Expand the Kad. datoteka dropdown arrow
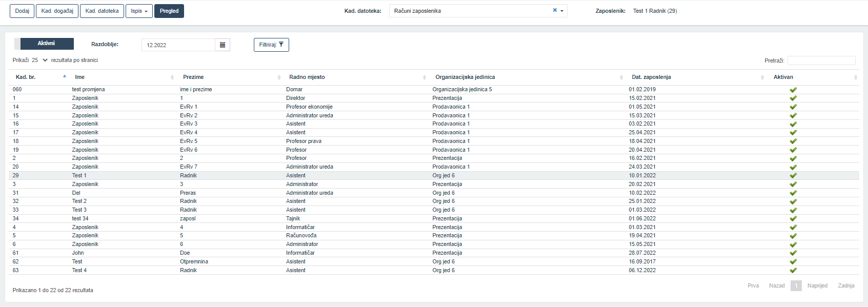Viewport: 868px width, 307px height. 562,11
